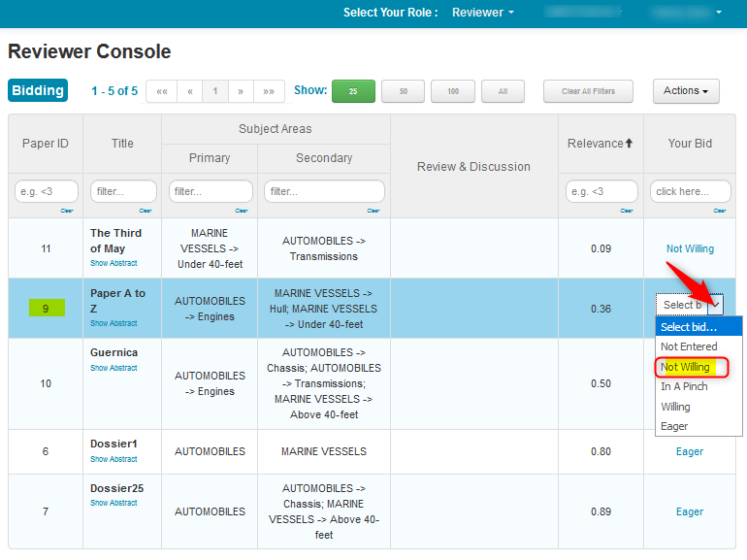747x560 pixels.
Task: Pick In A Pinch bid option
Action: coord(684,386)
